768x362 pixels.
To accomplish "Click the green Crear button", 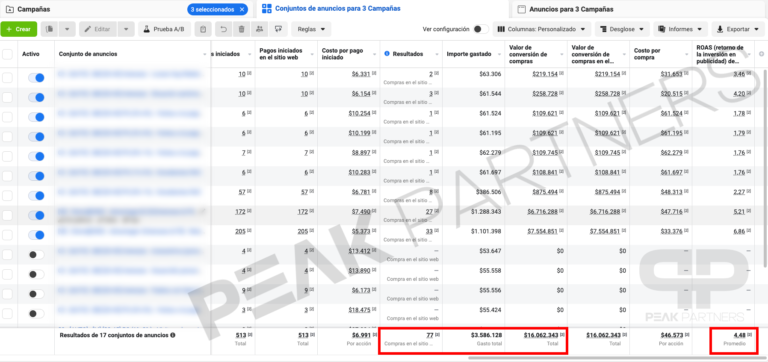I will click(19, 29).
